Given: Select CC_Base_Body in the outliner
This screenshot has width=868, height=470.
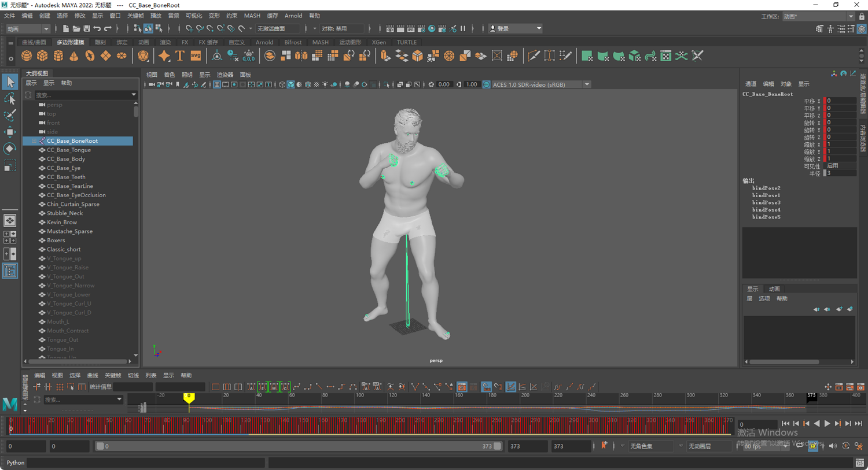Looking at the screenshot, I should [x=66, y=159].
